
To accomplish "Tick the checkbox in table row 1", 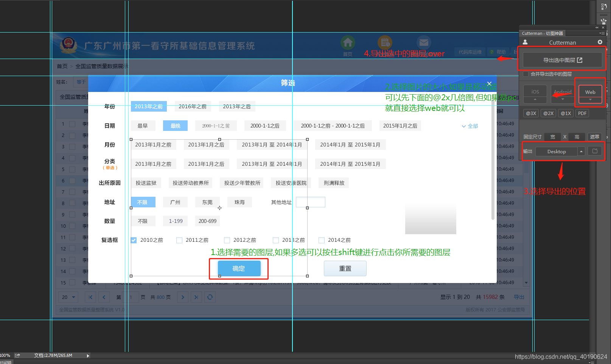I will (72, 124).
